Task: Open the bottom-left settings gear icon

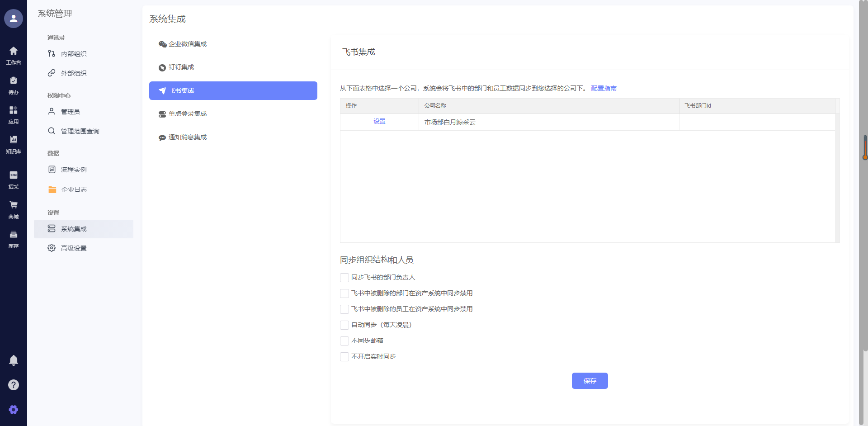Action: point(14,410)
